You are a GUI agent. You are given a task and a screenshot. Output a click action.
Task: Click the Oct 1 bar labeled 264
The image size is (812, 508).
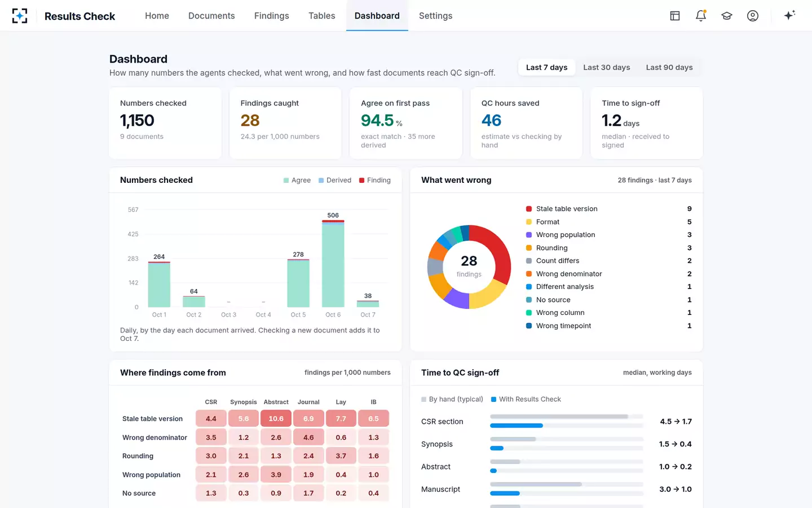pos(159,284)
